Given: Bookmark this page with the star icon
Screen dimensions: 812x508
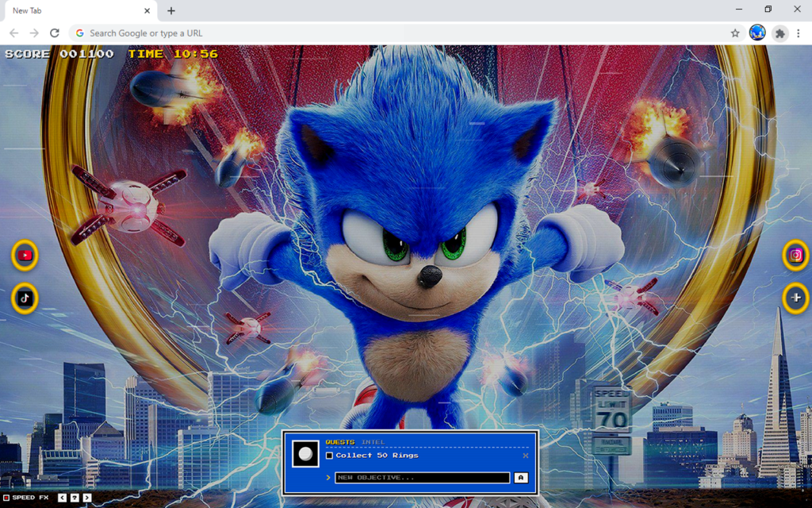Looking at the screenshot, I should 735,33.
